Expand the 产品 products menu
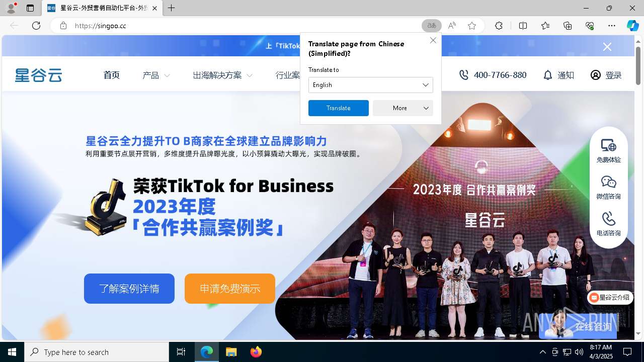Image resolution: width=644 pixels, height=362 pixels. tap(156, 75)
